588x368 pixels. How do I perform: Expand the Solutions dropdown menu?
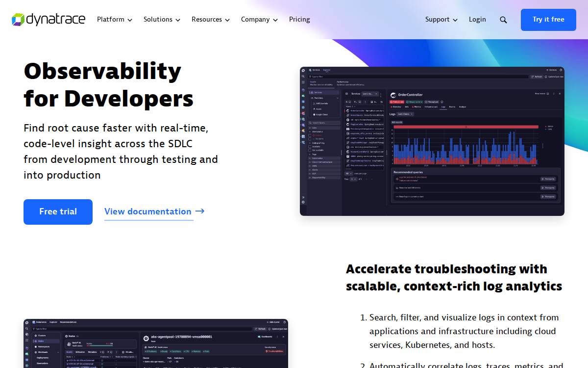coord(162,20)
